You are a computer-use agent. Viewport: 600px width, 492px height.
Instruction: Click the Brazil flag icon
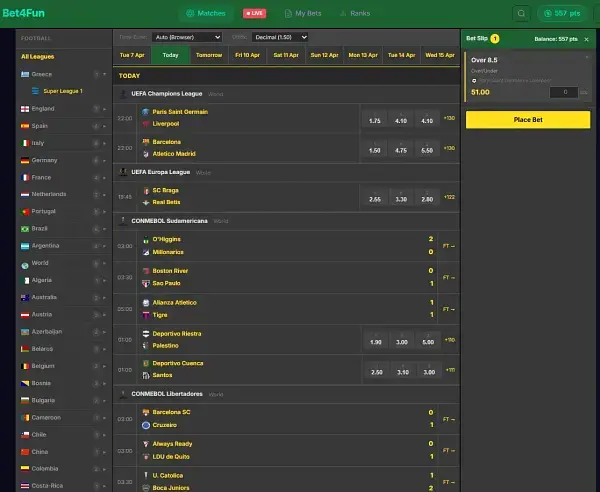[x=25, y=229]
